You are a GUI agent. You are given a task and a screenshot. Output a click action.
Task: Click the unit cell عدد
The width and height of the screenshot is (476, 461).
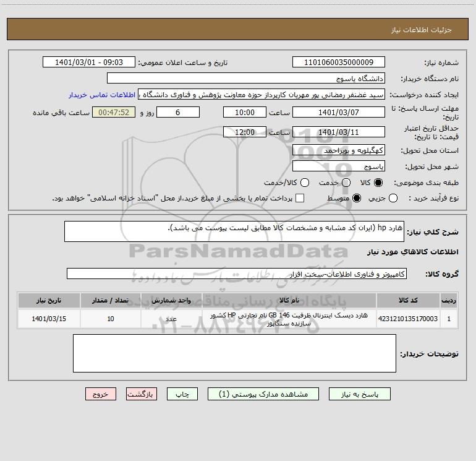point(171,319)
